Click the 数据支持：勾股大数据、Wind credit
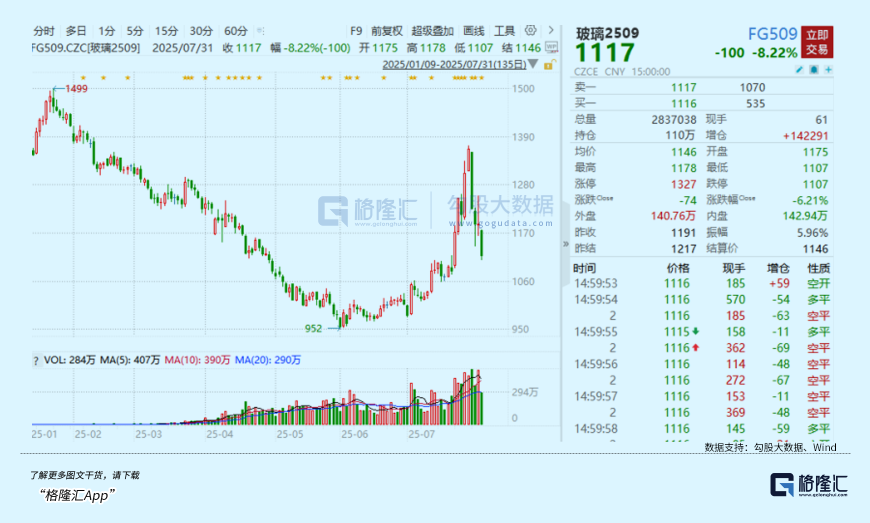870x523 pixels. tap(770, 447)
